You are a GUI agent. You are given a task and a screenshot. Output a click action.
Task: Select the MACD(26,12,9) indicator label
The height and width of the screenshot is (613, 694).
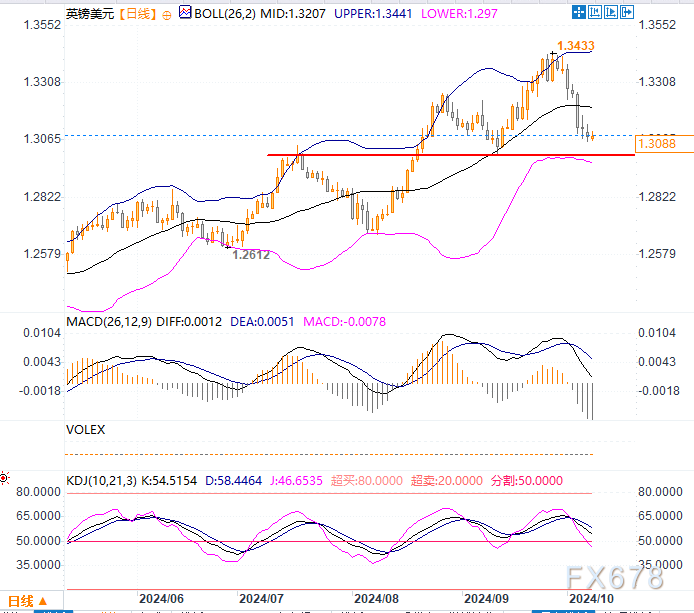[109, 322]
